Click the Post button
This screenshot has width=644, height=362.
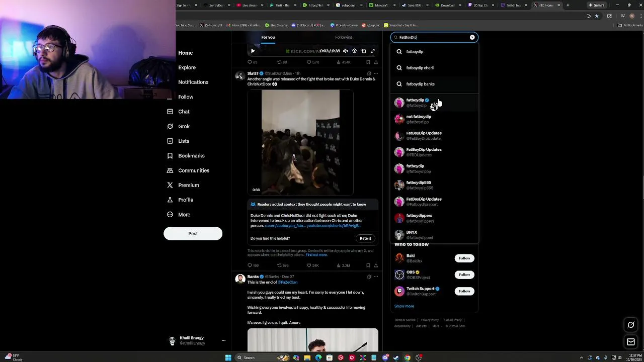(x=193, y=233)
